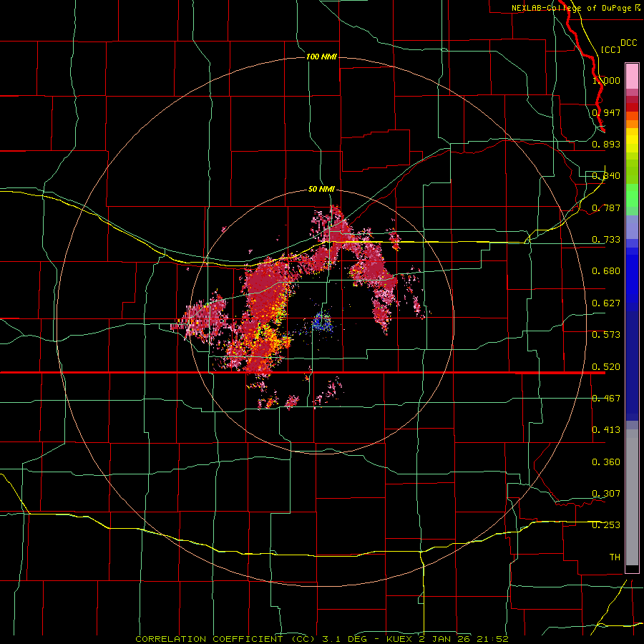Image resolution: width=644 pixels, height=644 pixels.
Task: Click the gray lower segment of the color bar
Action: 632,497
